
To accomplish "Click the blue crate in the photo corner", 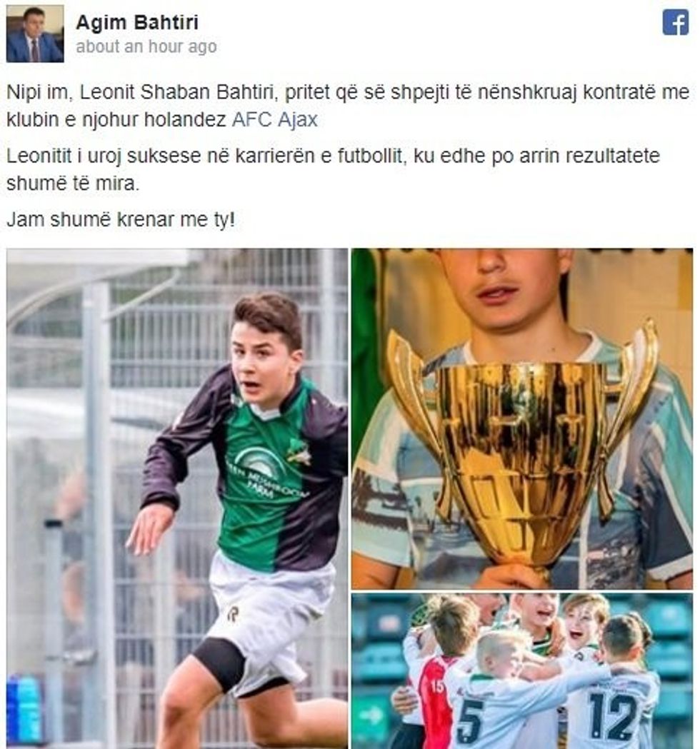I will tap(24, 709).
